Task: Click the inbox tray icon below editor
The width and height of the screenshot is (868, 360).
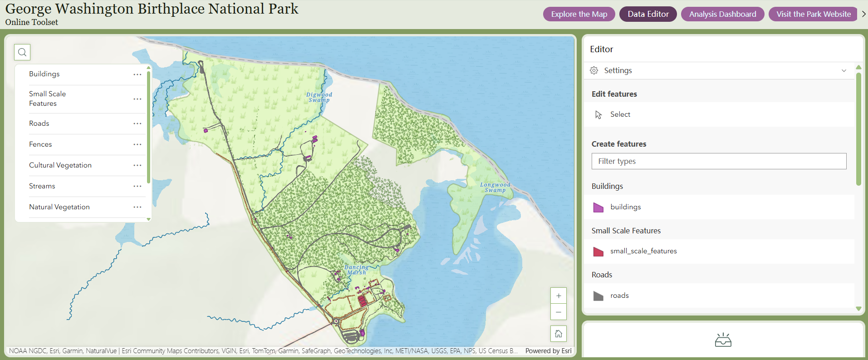Action: pos(723,340)
